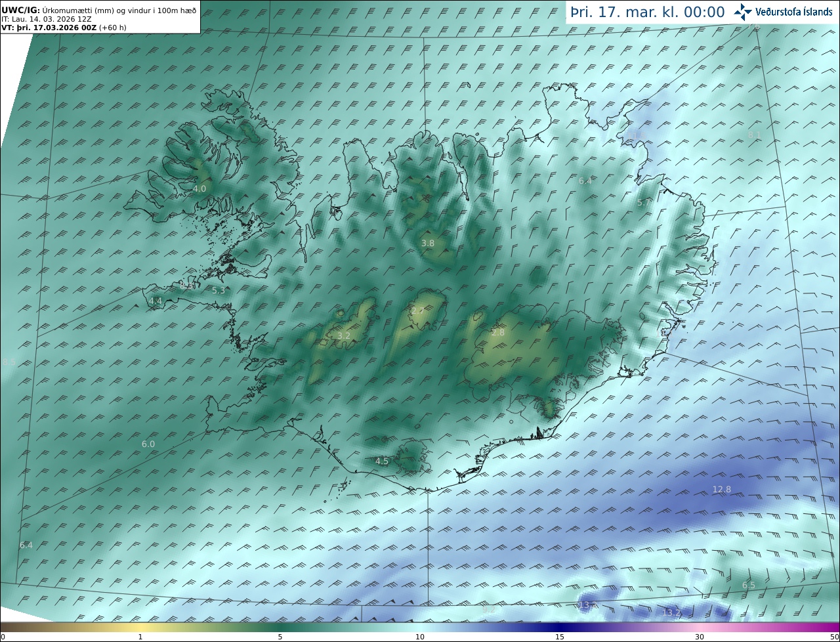The image size is (840, 642).
Task: Click the 4.4 precipitation value
Action: (156, 301)
